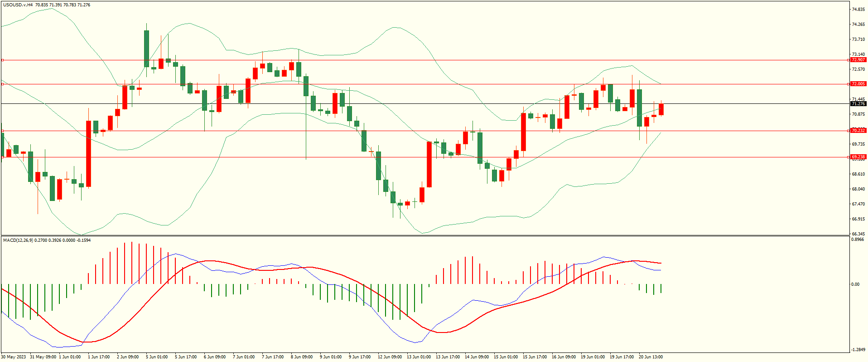The image size is (868, 362).
Task: Click the 74.835 price scale value
Action: point(858,10)
